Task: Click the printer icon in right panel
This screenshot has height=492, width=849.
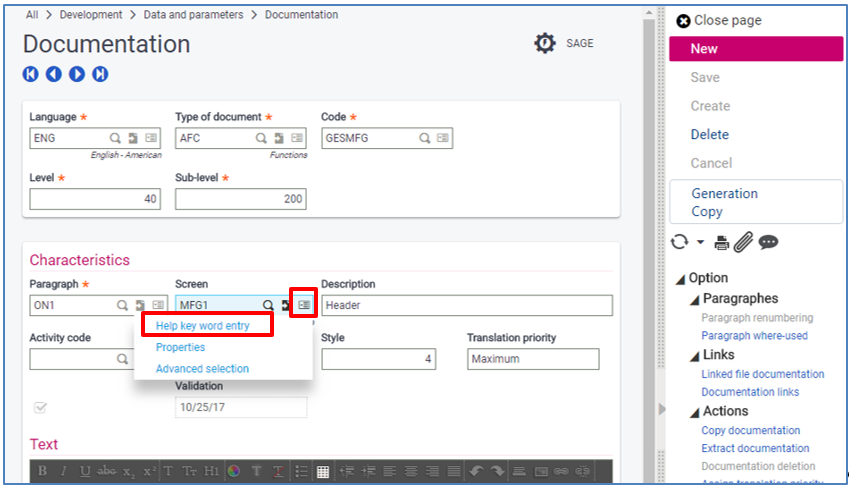Action: [721, 242]
